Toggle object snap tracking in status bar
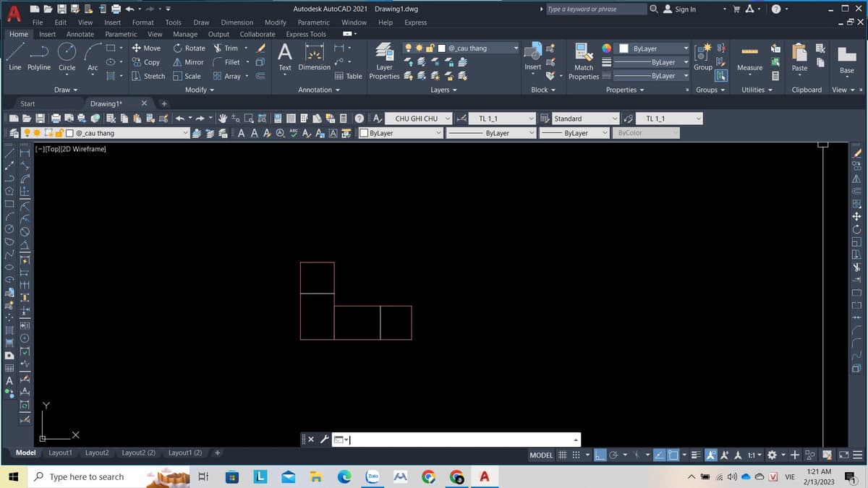This screenshot has height=488, width=868. (660, 455)
